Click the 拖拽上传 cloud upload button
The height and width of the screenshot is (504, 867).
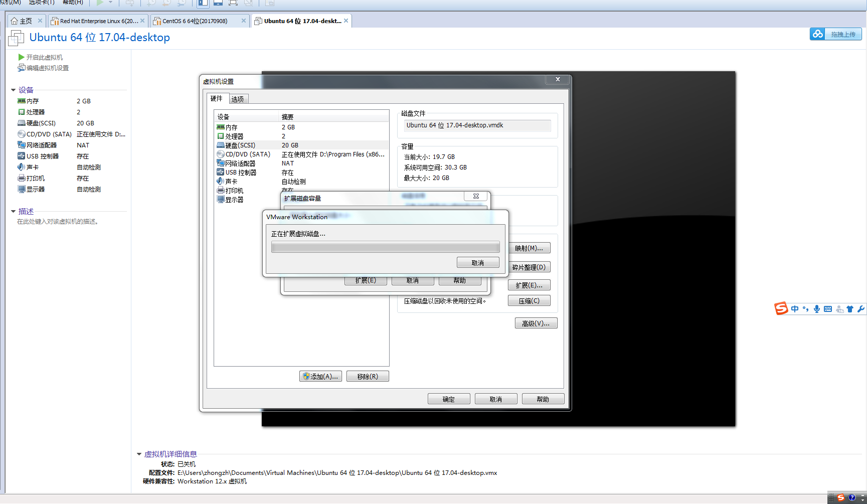[x=835, y=34]
